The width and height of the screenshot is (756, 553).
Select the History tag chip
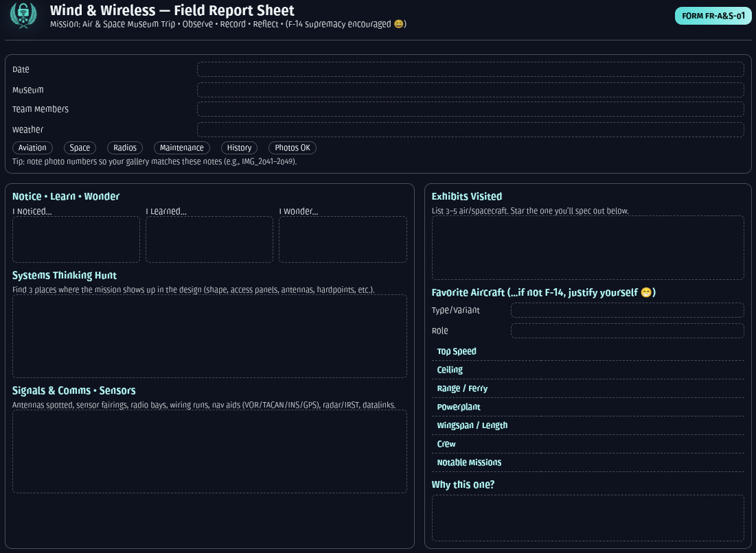[x=239, y=148]
